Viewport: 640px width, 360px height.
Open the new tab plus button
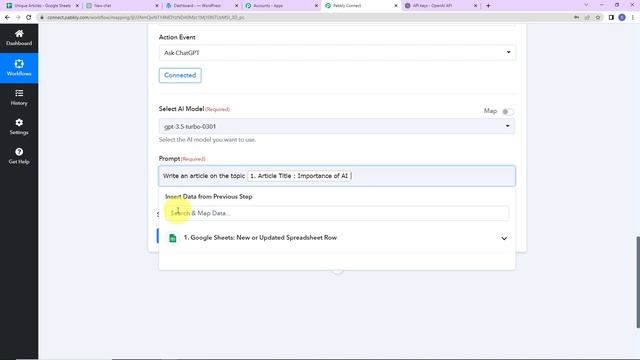[x=488, y=6]
